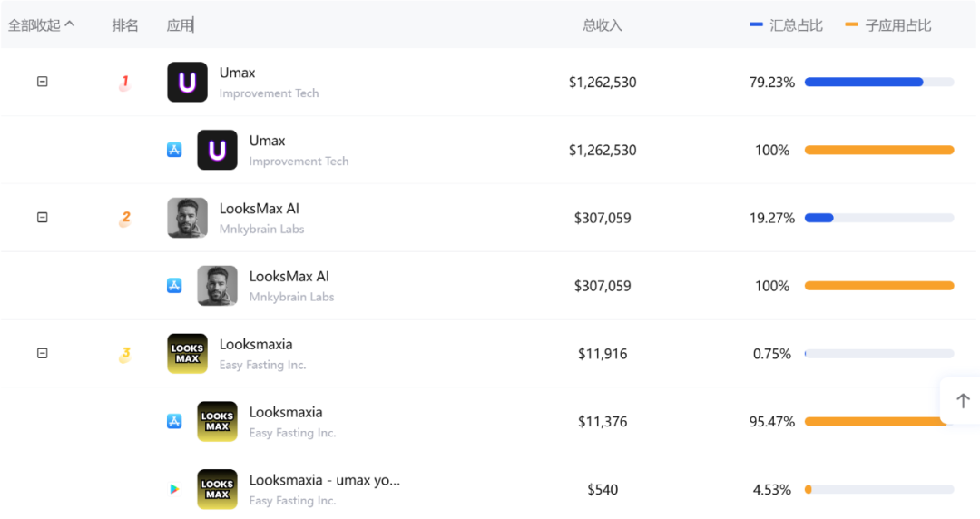Collapse the Umax row group

coord(42,82)
